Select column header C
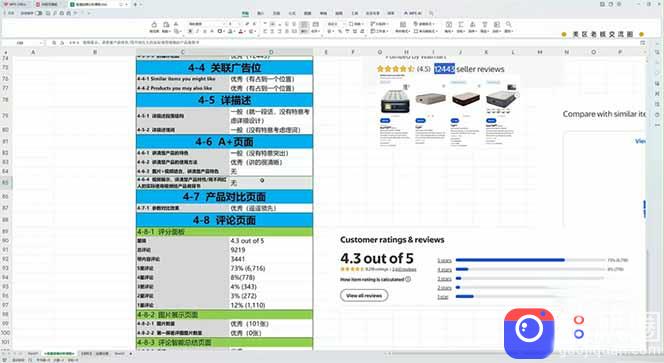This screenshot has width=664, height=363. tap(183, 52)
